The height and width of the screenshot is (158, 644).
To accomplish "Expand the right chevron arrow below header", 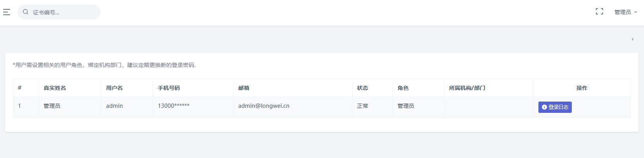I will point(632,39).
